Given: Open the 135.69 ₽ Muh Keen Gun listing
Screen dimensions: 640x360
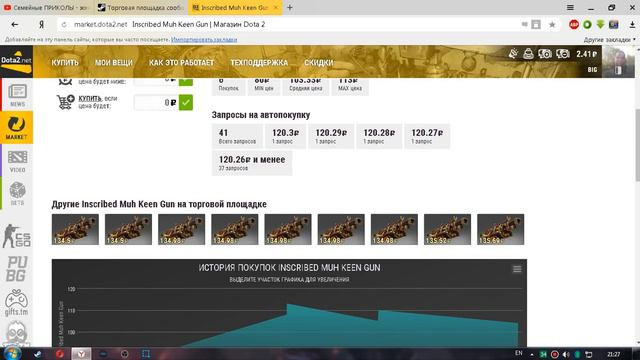Looking at the screenshot, I should pos(500,229).
